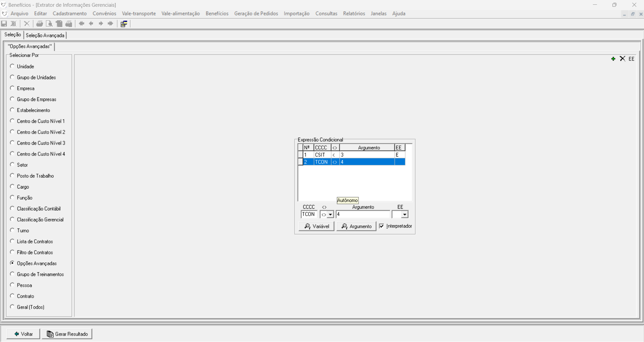Select the Opções Avançadas radio button
Screen dimensions: 644x342
coord(12,263)
